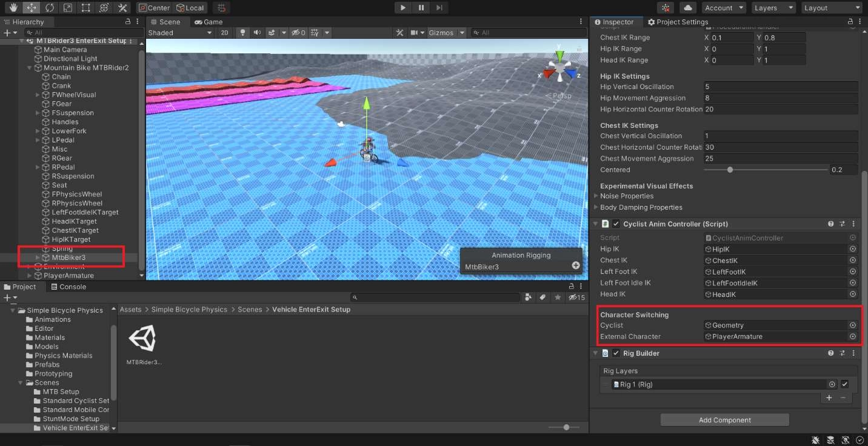The image size is (868, 446).
Task: Open object picker for Hip IK field
Action: (x=852, y=249)
